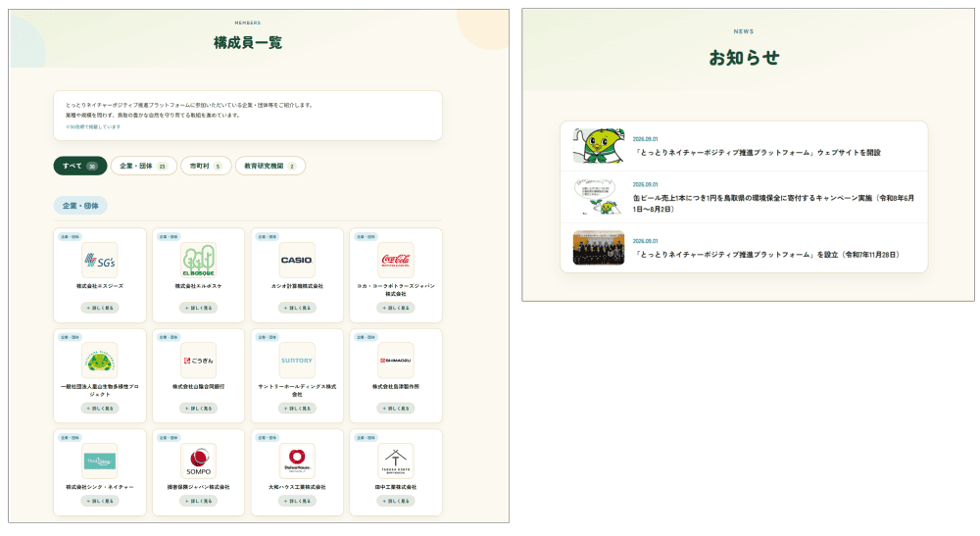Expand 詳しく見る on Coca-Cola Bottlers Japan card
Screen dimensions: 980x536
(396, 308)
